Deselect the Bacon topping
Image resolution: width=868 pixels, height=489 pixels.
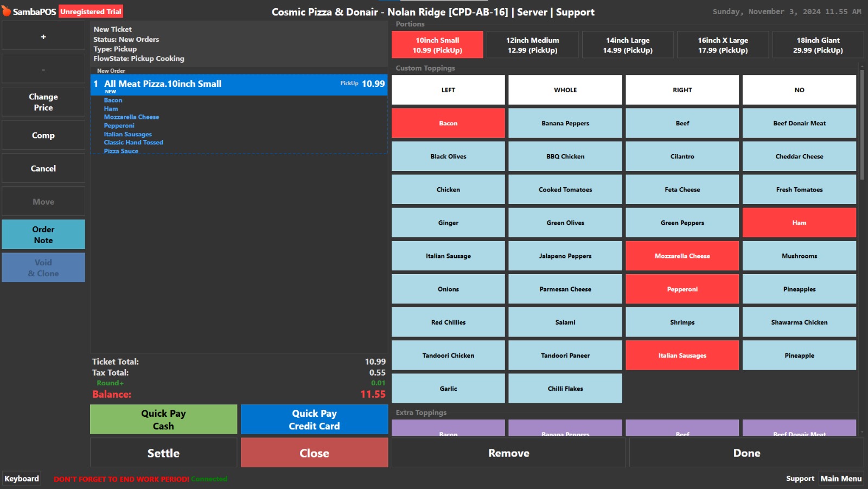click(x=448, y=123)
